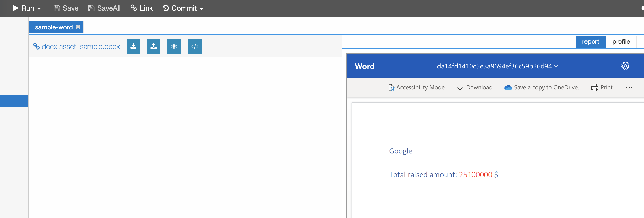This screenshot has width=644, height=218.
Task: Click the upload asset icon button
Action: pyautogui.click(x=153, y=46)
